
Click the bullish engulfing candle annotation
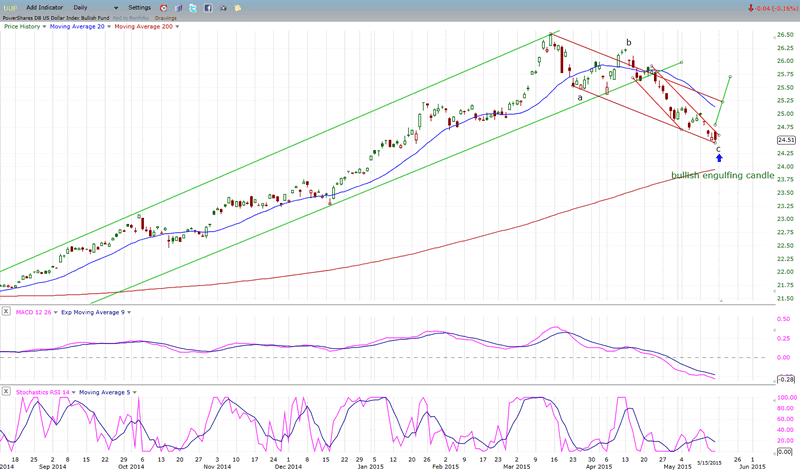point(722,176)
